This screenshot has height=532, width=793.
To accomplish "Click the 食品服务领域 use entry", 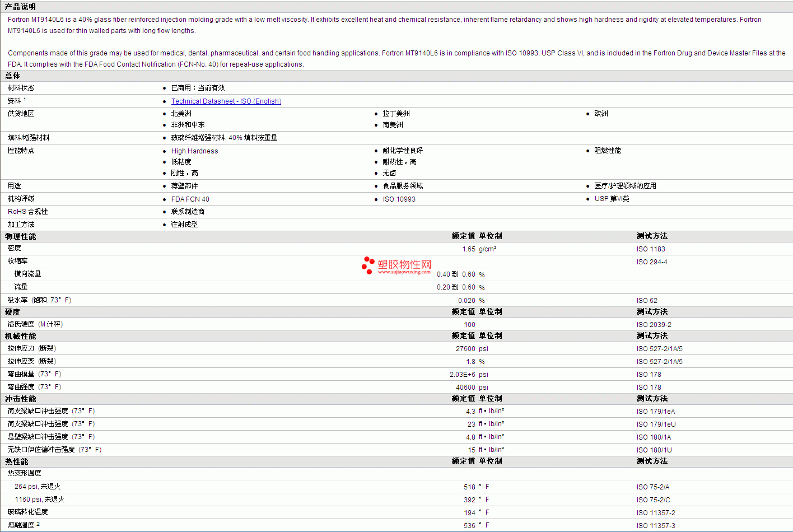I will [x=403, y=186].
